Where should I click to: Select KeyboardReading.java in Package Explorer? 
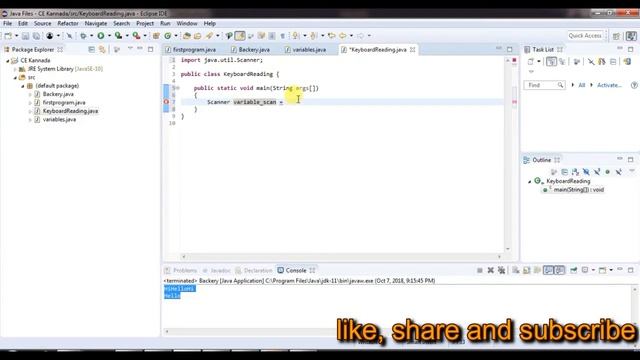(70, 111)
